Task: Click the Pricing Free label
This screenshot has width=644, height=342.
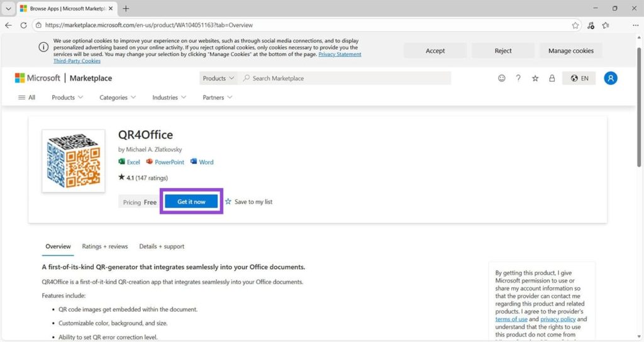Action: [x=140, y=202]
